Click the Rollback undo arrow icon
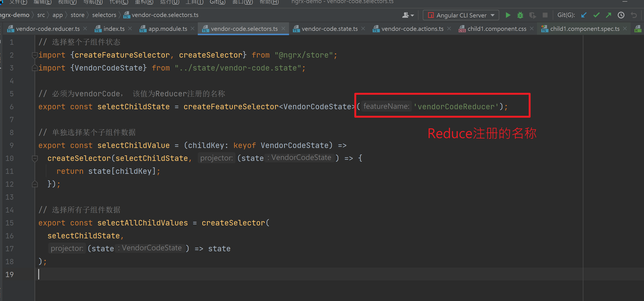Image resolution: width=644 pixels, height=301 pixels. click(x=634, y=15)
